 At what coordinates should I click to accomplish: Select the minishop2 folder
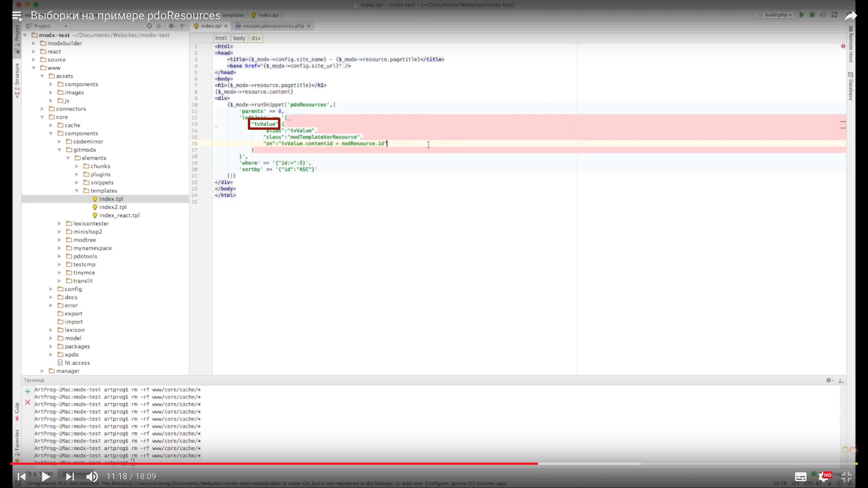(x=87, y=232)
